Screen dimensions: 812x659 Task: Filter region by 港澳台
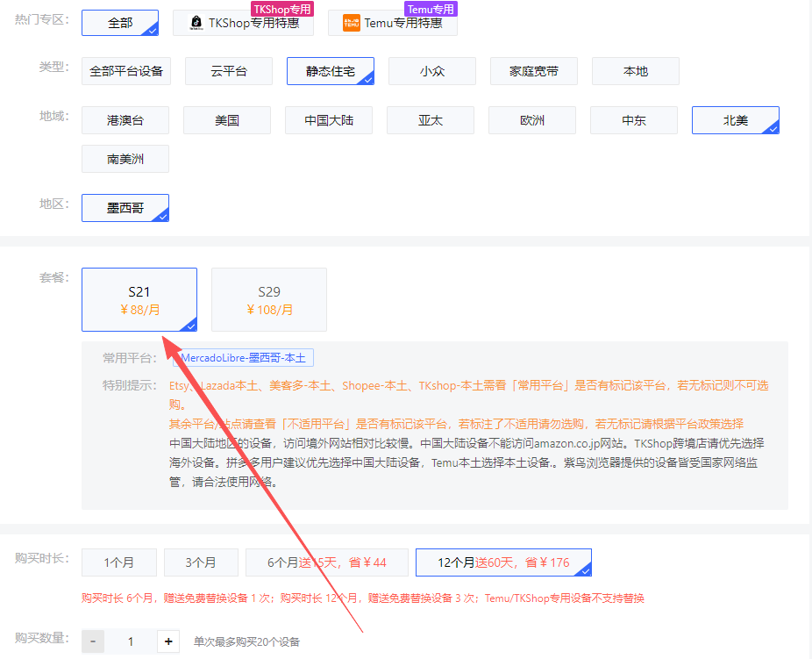(125, 121)
